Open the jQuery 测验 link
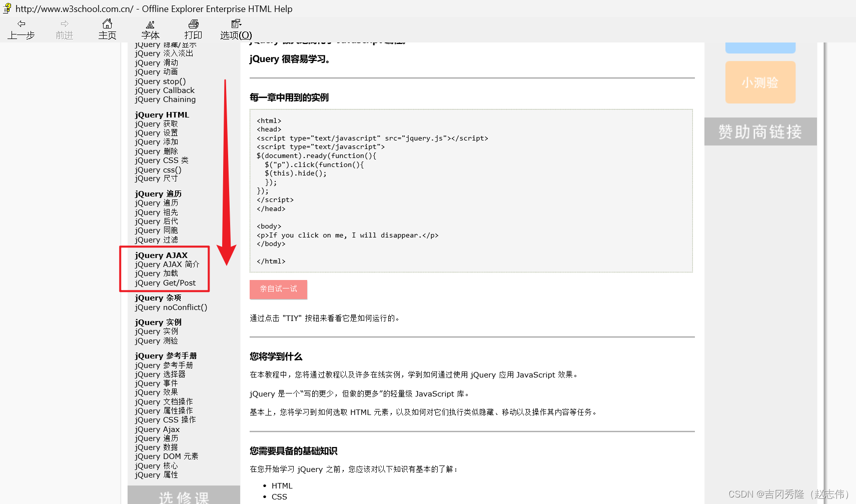856x504 pixels. (x=156, y=341)
